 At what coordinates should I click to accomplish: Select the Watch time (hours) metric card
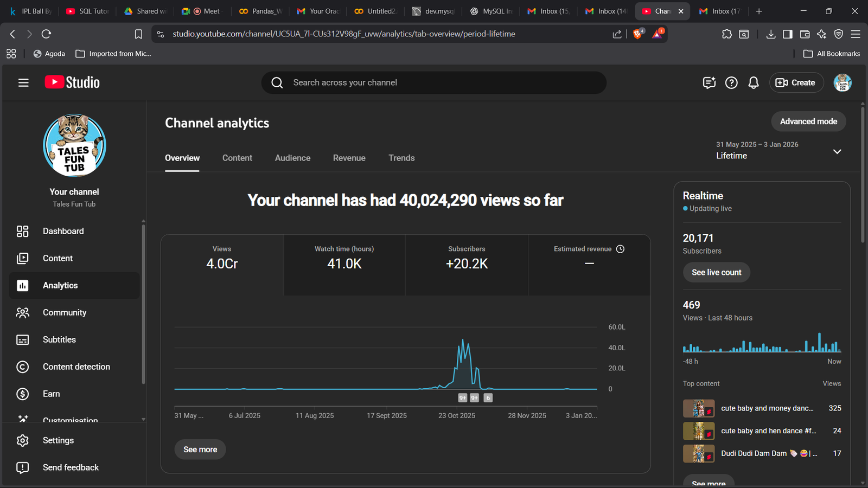[344, 264]
